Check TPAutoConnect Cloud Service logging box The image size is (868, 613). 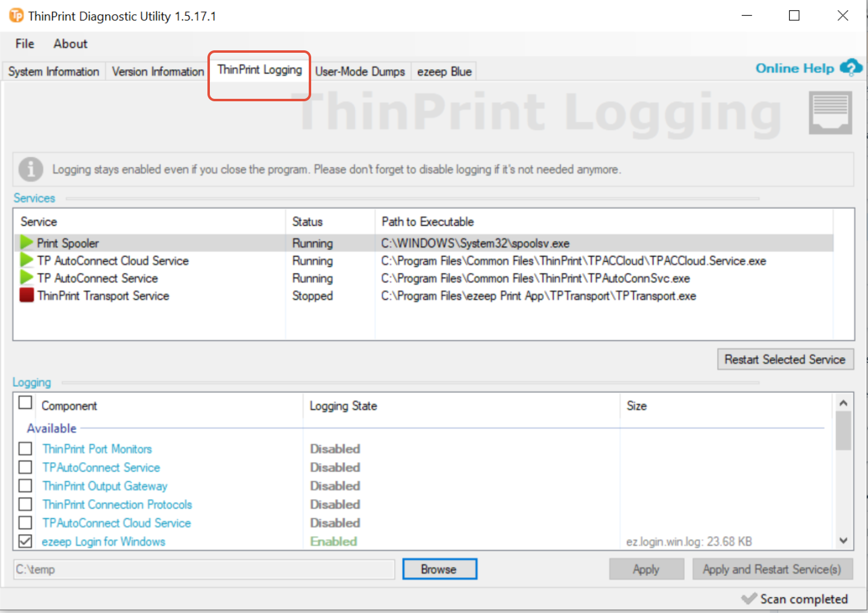tap(25, 523)
